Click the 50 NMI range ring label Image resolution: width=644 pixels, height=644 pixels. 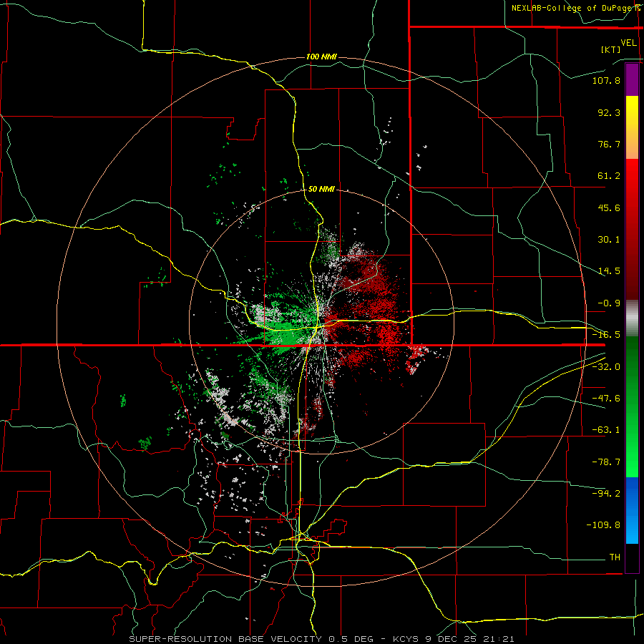pos(321,189)
